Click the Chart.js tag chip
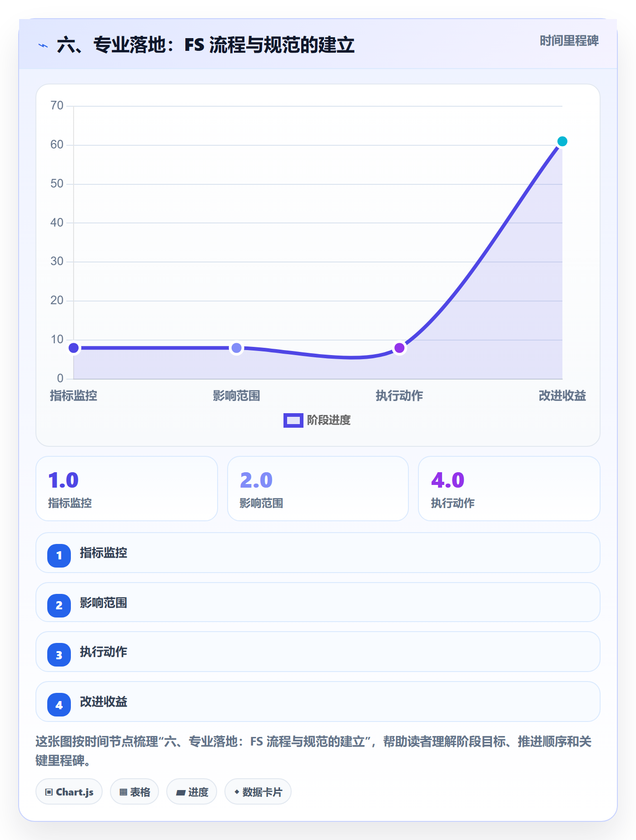This screenshot has height=840, width=636. [x=69, y=791]
